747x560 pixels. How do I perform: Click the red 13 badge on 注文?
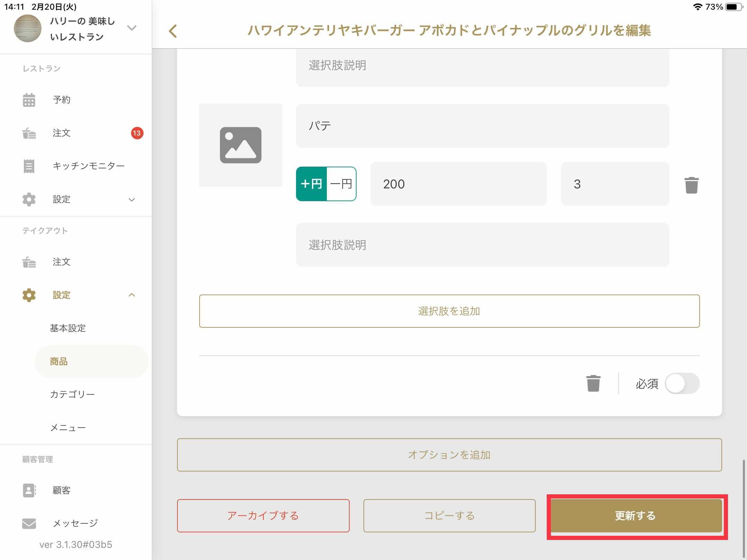[x=137, y=133]
